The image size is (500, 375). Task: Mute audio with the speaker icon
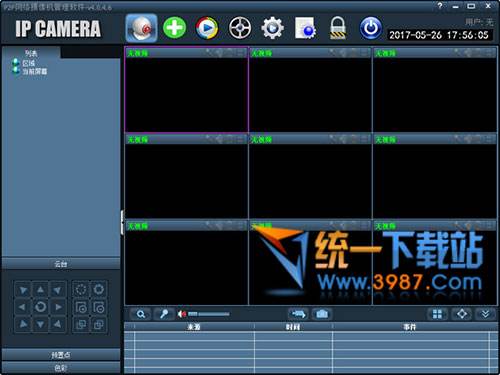pos(182,314)
